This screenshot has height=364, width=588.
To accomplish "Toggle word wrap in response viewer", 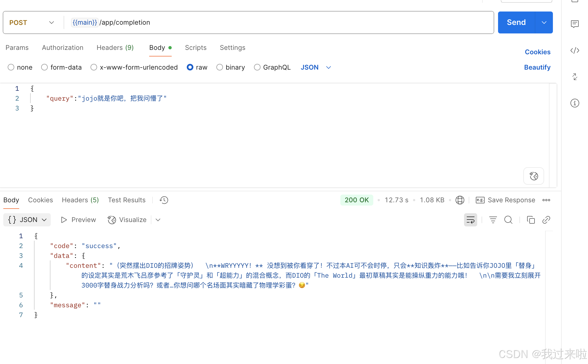I will [x=470, y=220].
